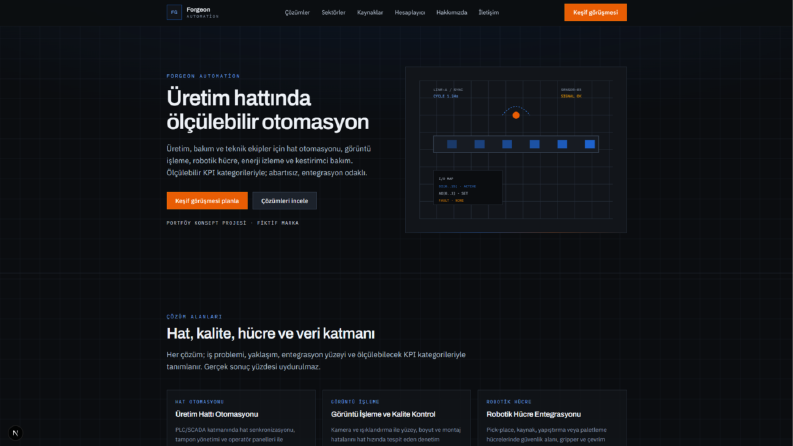
Task: Click the ÇÖZÜM ALANLARI section label
Action: pos(194,317)
